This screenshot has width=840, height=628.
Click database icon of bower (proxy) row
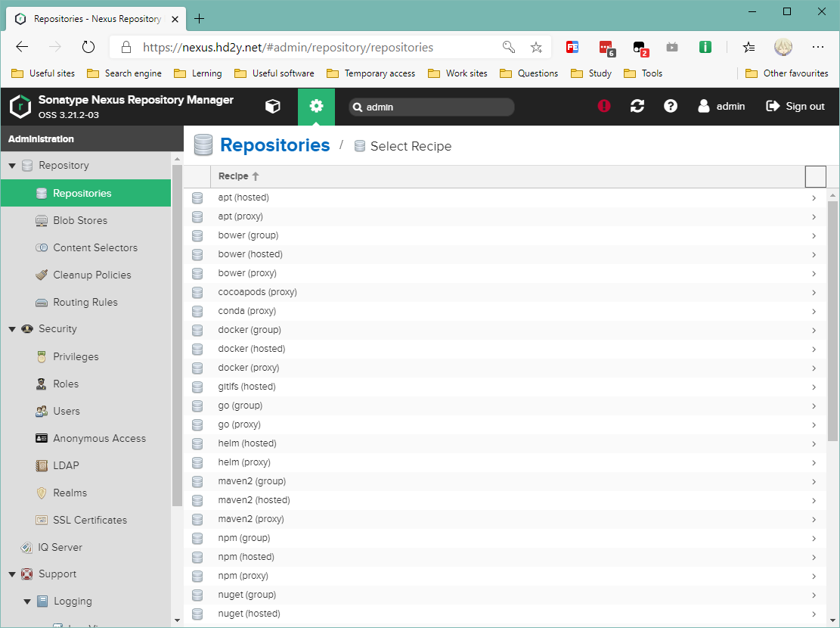pyautogui.click(x=197, y=273)
